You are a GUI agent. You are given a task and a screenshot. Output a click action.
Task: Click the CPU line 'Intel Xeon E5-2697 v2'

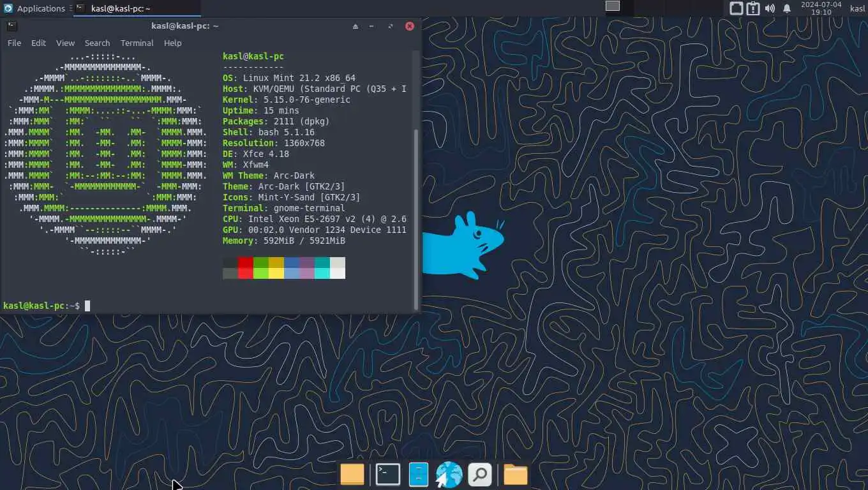pyautogui.click(x=304, y=219)
